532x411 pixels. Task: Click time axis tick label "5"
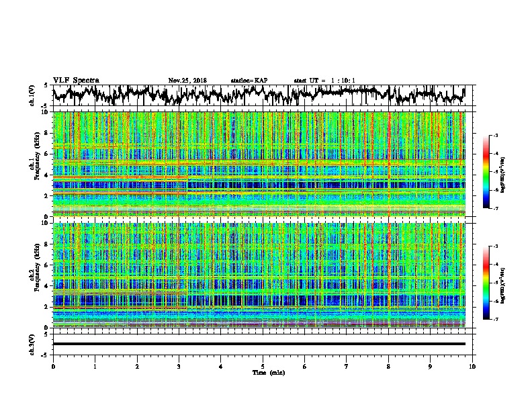click(263, 367)
